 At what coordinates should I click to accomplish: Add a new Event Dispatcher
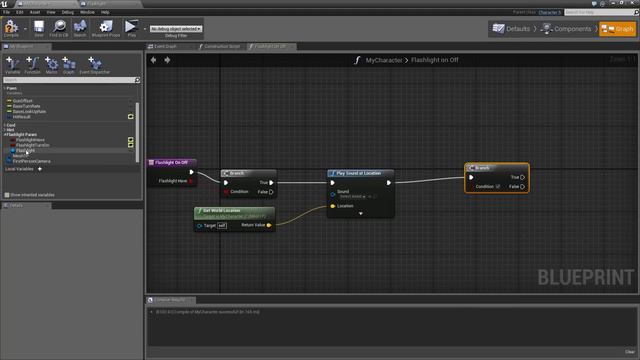click(x=94, y=65)
